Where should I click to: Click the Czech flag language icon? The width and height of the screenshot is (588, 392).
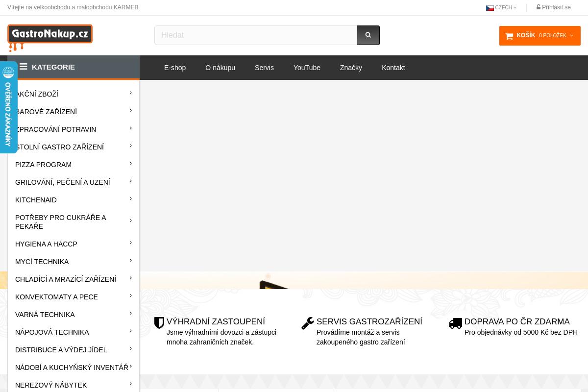tap(490, 8)
